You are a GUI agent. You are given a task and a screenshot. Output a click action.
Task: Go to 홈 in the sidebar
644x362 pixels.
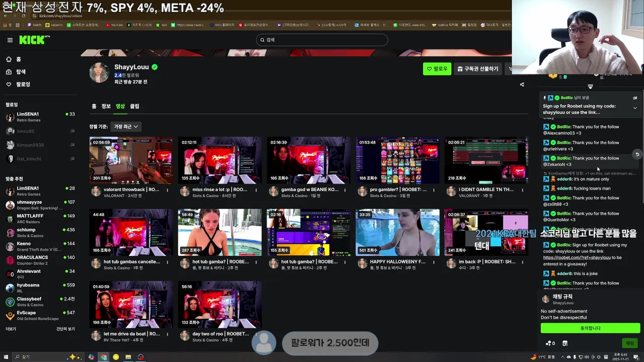click(x=14, y=59)
